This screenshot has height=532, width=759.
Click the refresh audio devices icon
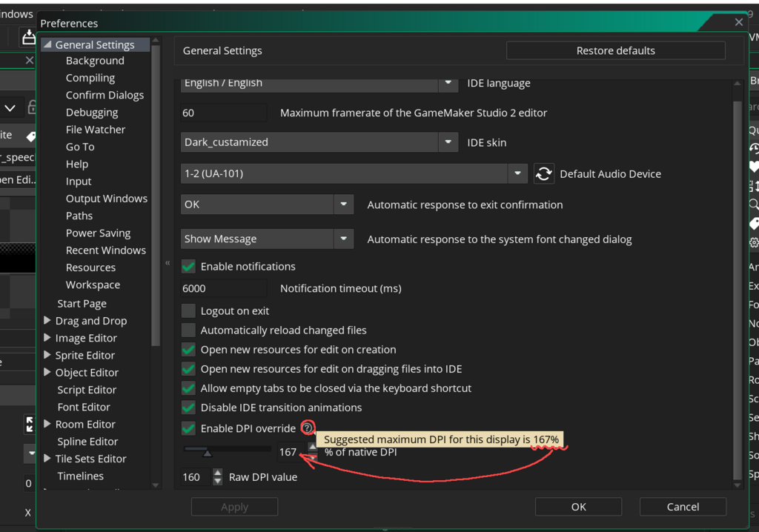(x=543, y=173)
